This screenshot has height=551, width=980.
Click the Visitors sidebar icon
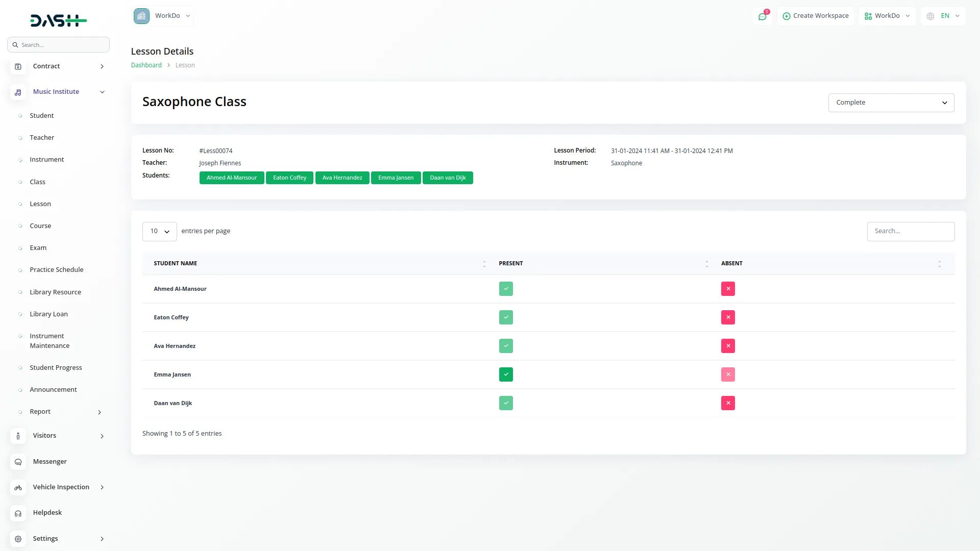click(x=18, y=436)
